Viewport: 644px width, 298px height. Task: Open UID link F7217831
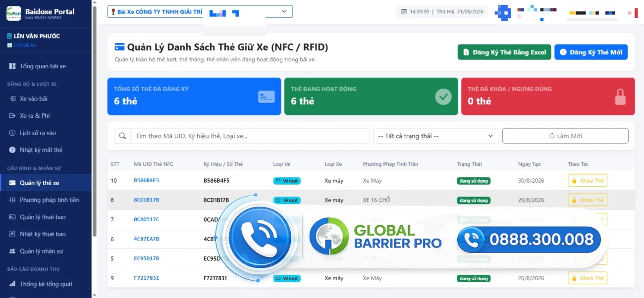coord(147,278)
